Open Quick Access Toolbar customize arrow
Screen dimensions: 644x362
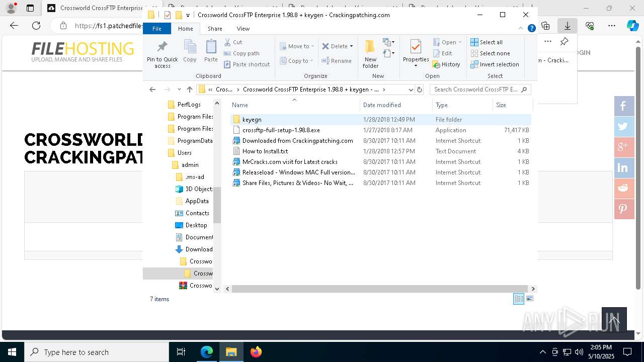(188, 15)
